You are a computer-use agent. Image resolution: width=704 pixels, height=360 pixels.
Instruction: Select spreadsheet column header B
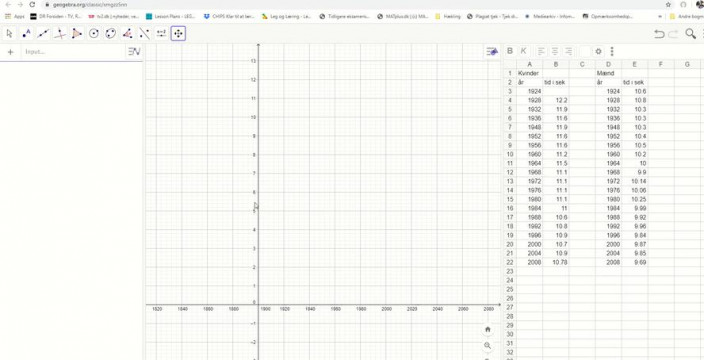click(x=556, y=65)
